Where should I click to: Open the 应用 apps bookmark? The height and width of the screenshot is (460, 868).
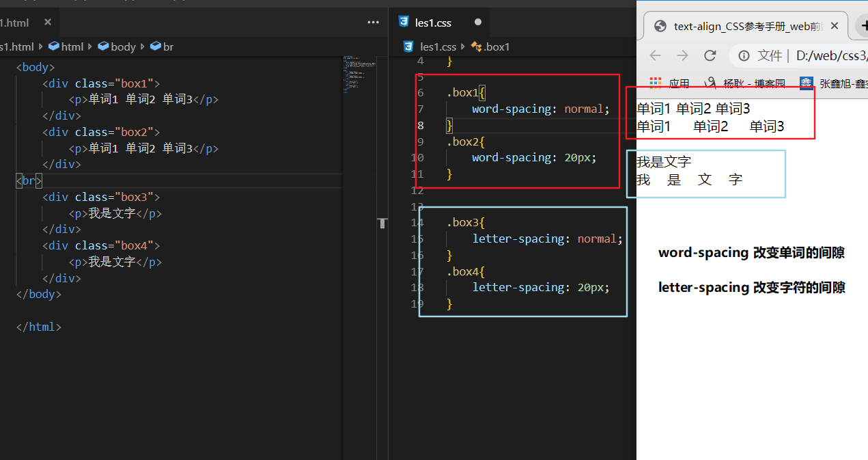click(670, 83)
